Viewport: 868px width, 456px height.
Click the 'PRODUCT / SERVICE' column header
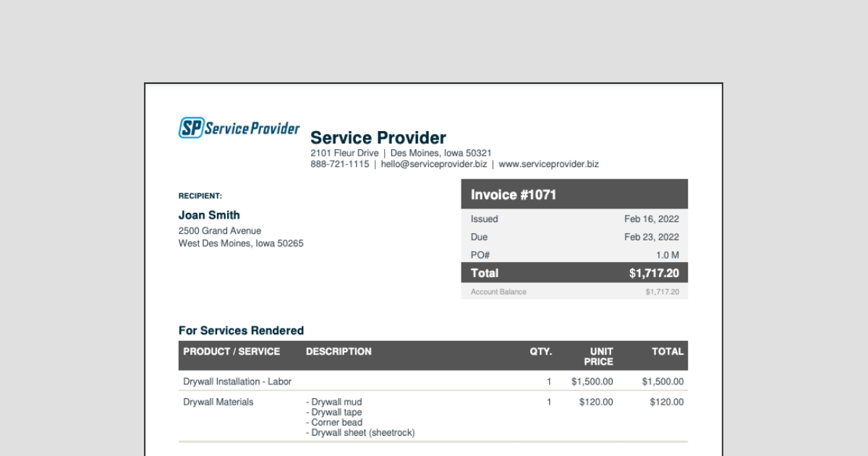pos(231,352)
